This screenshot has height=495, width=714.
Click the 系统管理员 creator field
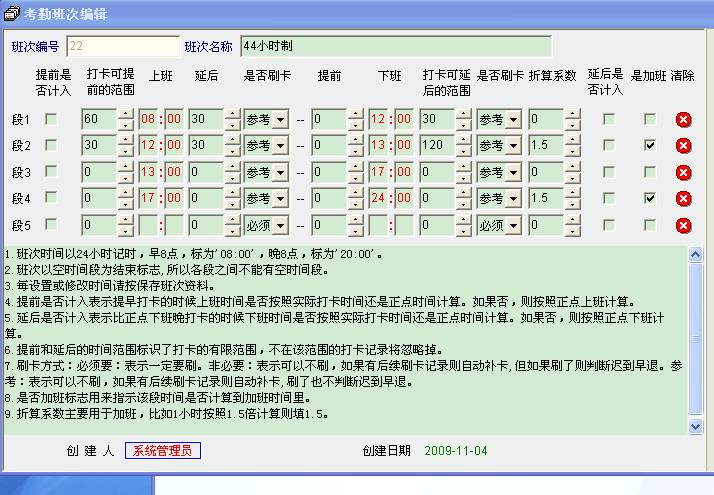[162, 450]
